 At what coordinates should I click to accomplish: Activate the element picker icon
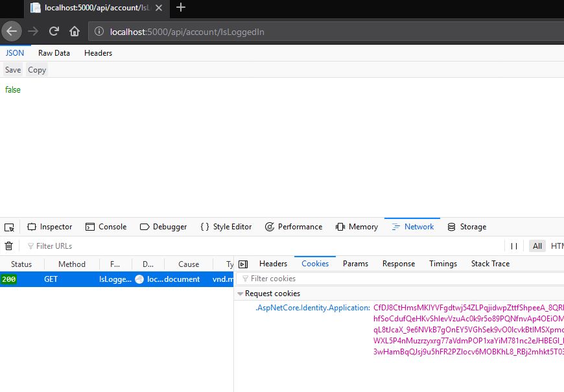[x=9, y=227]
